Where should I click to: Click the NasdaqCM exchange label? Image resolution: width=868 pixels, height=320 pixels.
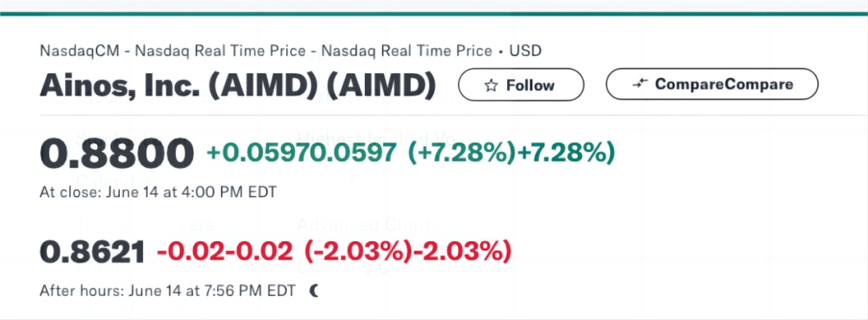79,51
